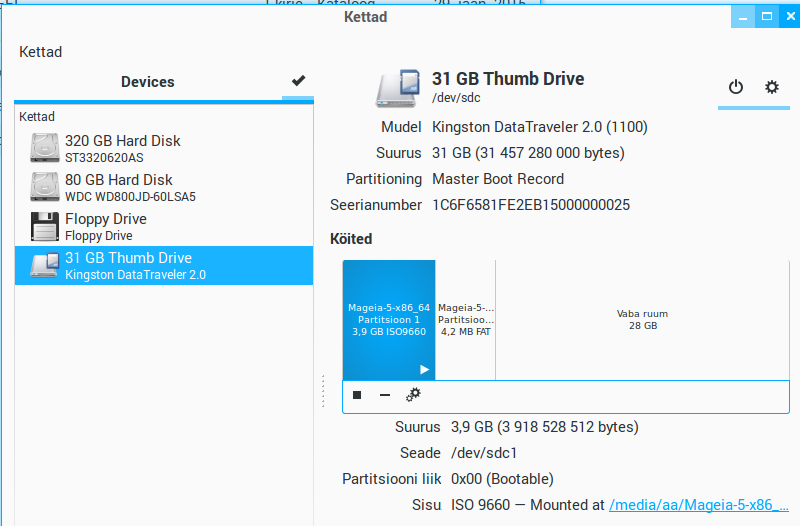Click the Devices column header
Viewport: 800px width, 526px height.
[148, 82]
